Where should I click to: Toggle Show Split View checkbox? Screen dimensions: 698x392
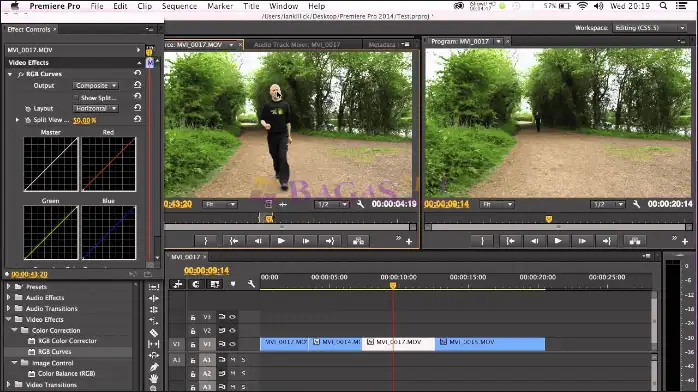point(76,97)
